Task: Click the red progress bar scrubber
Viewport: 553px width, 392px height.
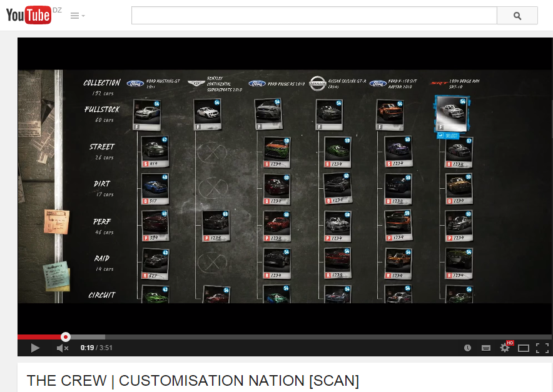Action: click(x=65, y=337)
